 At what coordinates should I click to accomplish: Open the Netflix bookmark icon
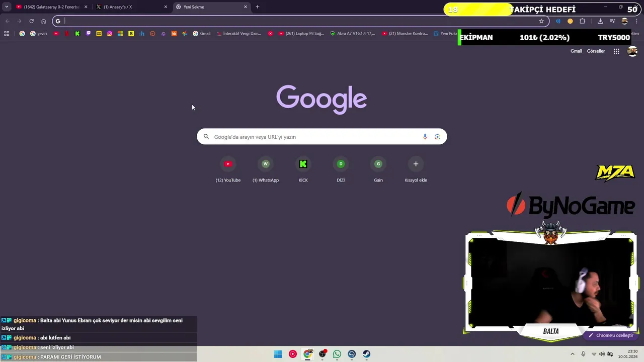click(67, 34)
